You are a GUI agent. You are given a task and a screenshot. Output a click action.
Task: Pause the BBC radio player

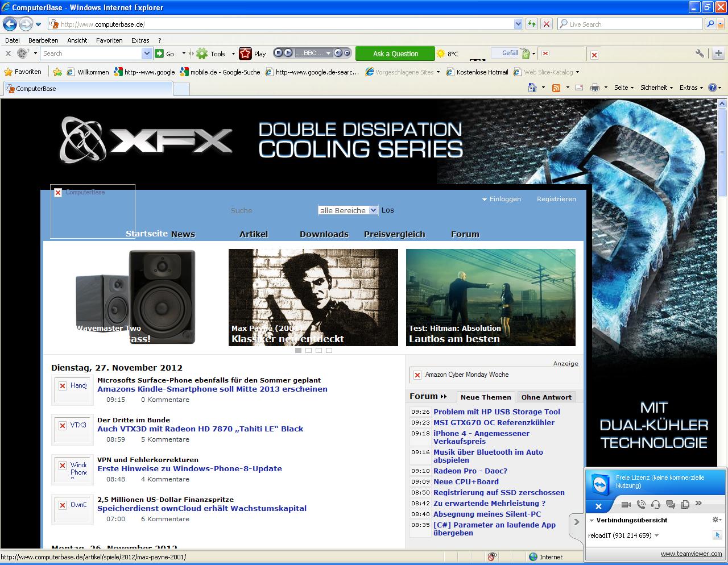point(279,53)
